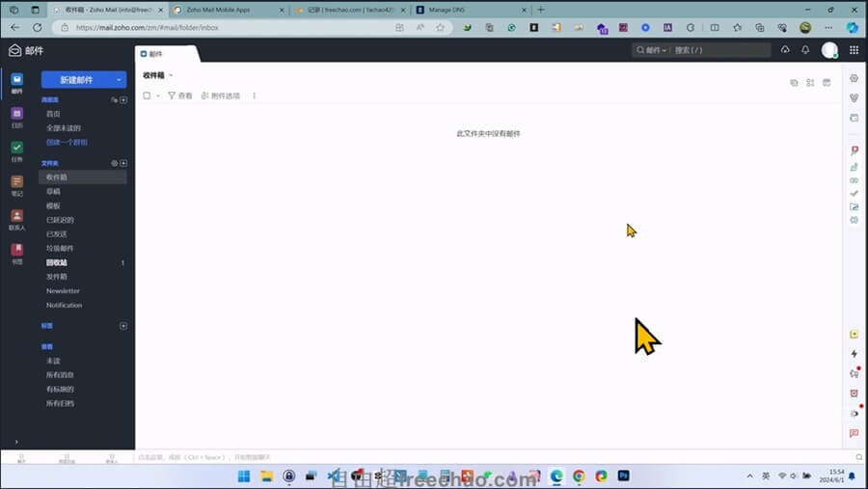This screenshot has width=868, height=489.
Task: Open Photoshop from the taskbar
Action: (624, 475)
